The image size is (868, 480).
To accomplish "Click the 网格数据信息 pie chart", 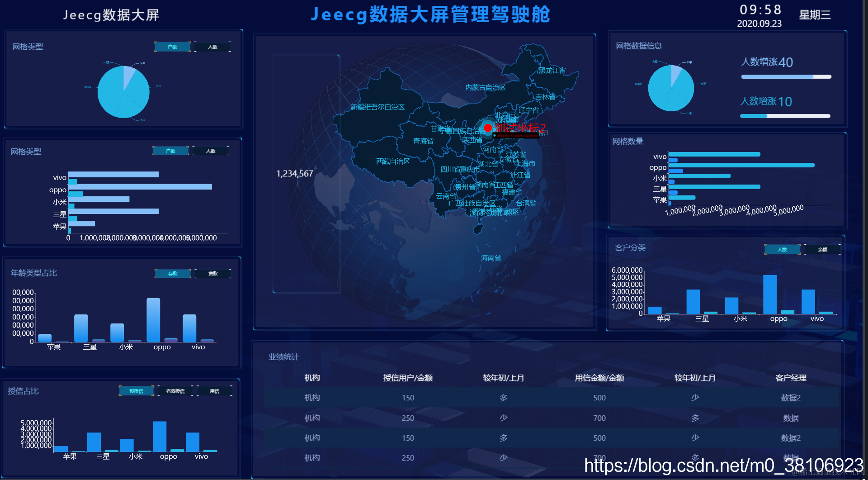I will 671,88.
